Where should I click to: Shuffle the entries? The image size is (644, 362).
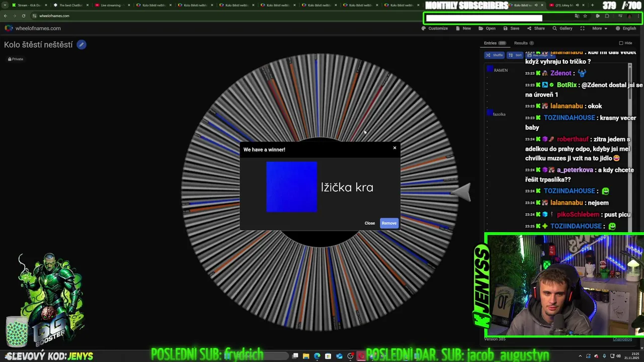[494, 55]
